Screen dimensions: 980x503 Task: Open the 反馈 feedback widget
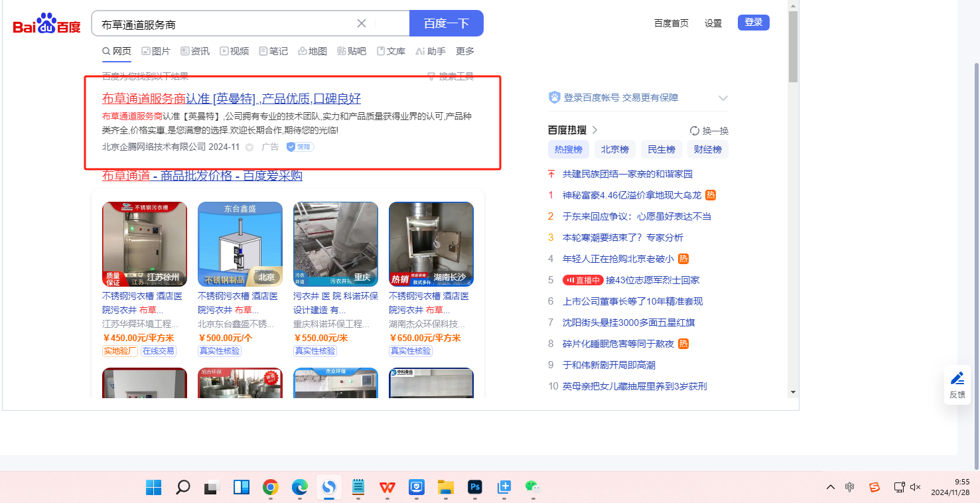(957, 385)
